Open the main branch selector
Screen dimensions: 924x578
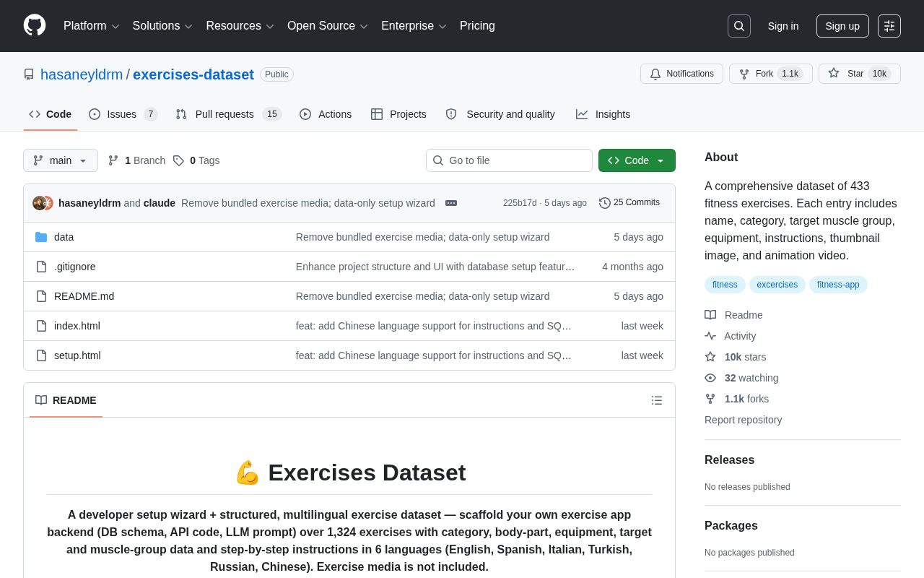click(61, 160)
